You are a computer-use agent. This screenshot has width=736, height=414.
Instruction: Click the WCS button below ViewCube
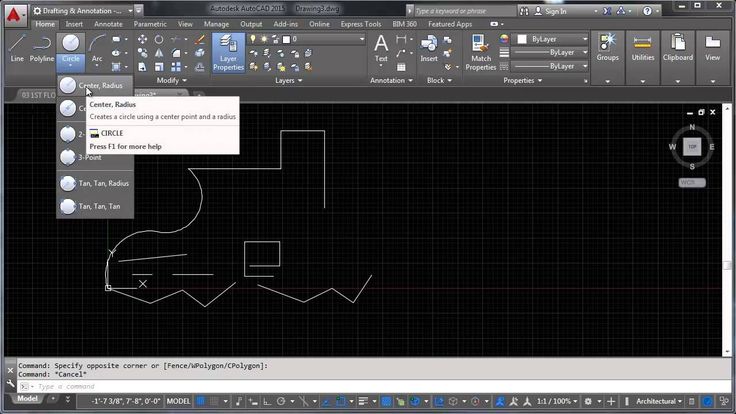click(692, 182)
